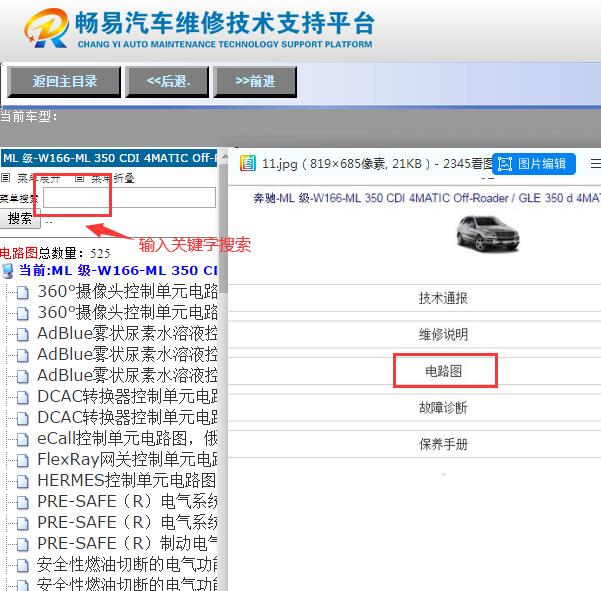Image resolution: width=601 pixels, height=591 pixels.
Task: Click the Mercedes ML car thumbnail
Action: click(487, 233)
